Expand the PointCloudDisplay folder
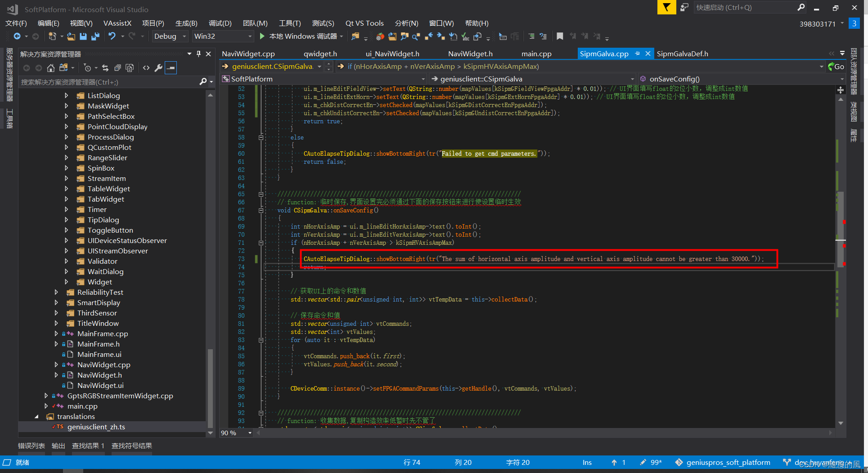The height and width of the screenshot is (473, 868). [67, 126]
